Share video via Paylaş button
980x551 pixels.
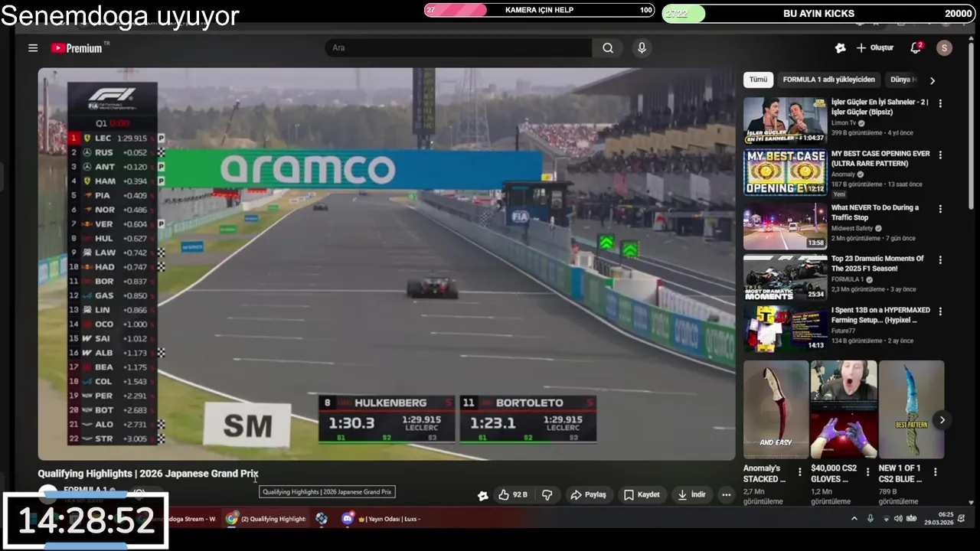point(589,495)
